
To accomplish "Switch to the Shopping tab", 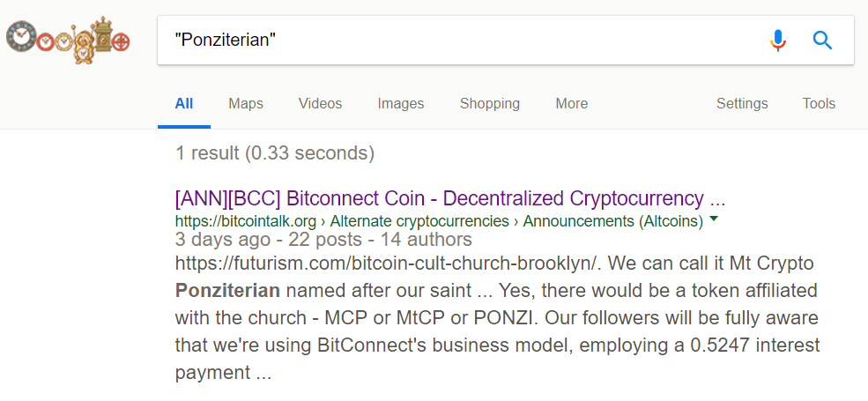I will pyautogui.click(x=490, y=104).
